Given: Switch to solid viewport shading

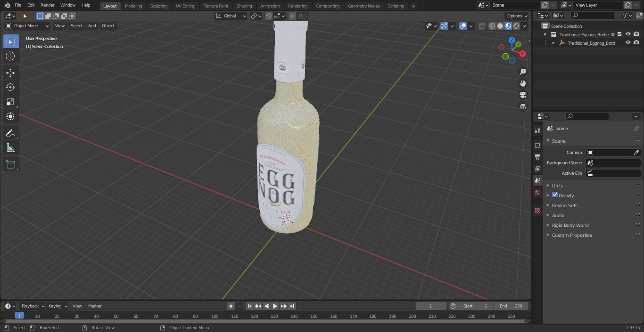Looking at the screenshot, I should coord(500,26).
